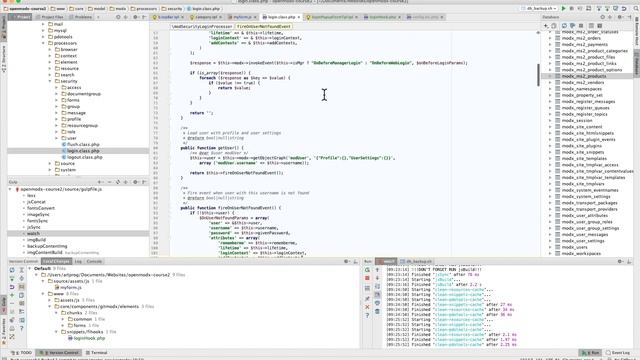This screenshot has width=640, height=360.
Task: Click the openmodx-course2 root breadcrumb
Action: 25,8
